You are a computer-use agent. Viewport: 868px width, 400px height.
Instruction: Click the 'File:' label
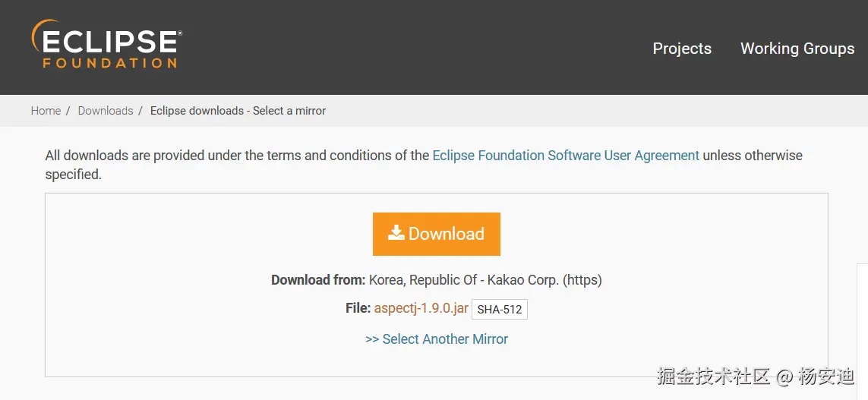(x=358, y=308)
